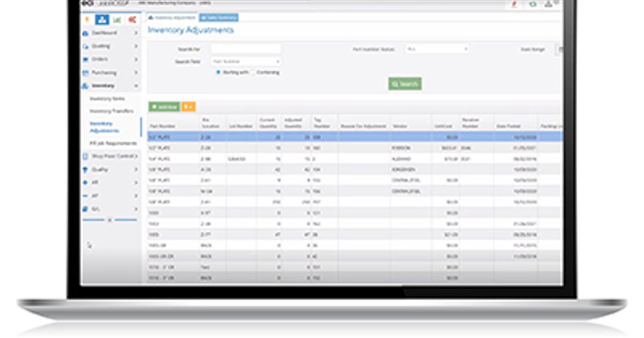Select the 'Starting with' radio button
The image size is (644, 338).
click(218, 72)
